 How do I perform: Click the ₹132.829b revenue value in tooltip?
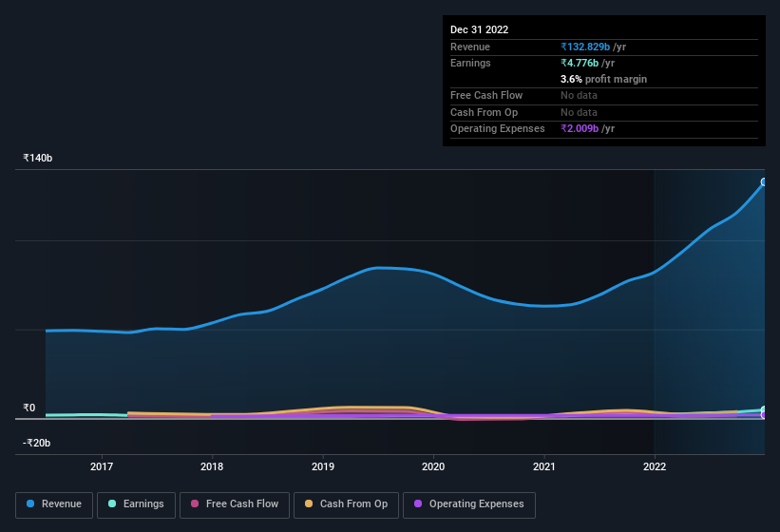click(585, 47)
